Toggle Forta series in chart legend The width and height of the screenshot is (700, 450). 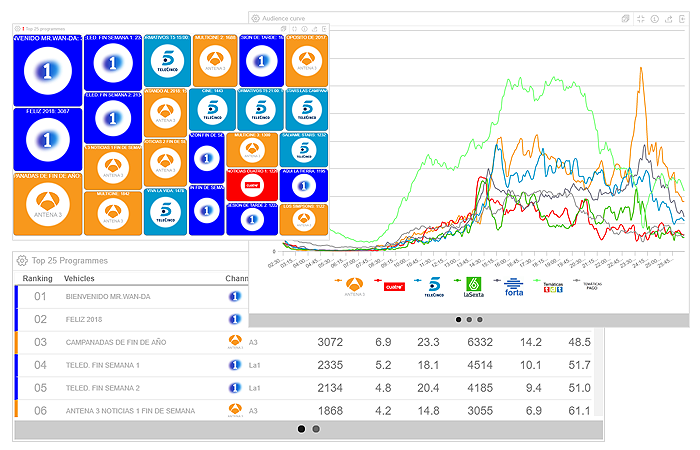click(x=514, y=287)
